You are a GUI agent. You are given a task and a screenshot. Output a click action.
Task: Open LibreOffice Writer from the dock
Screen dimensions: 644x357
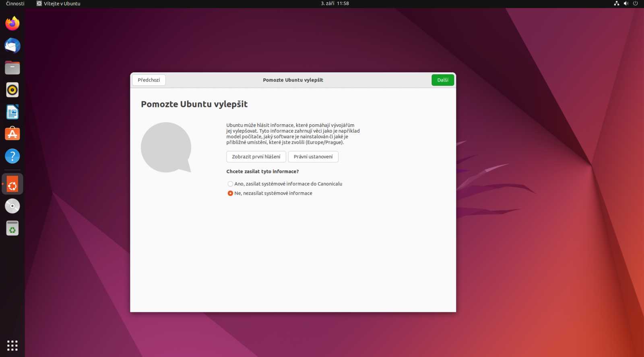click(12, 112)
